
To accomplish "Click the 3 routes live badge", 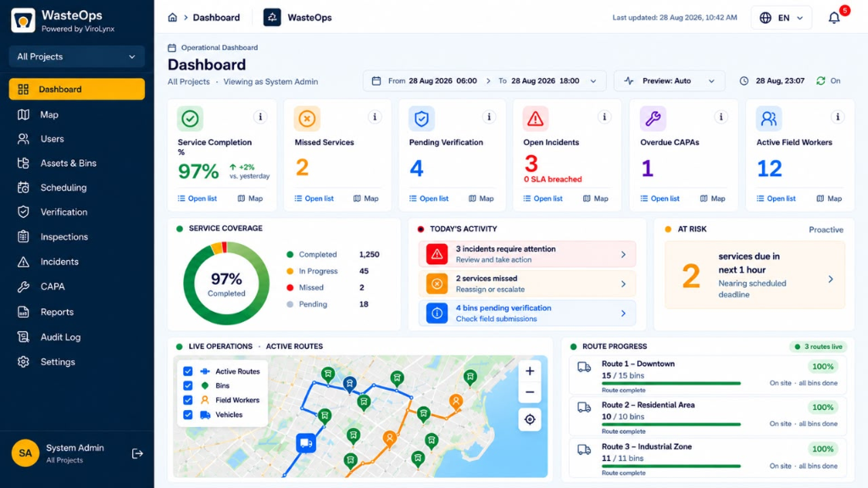I will click(818, 347).
